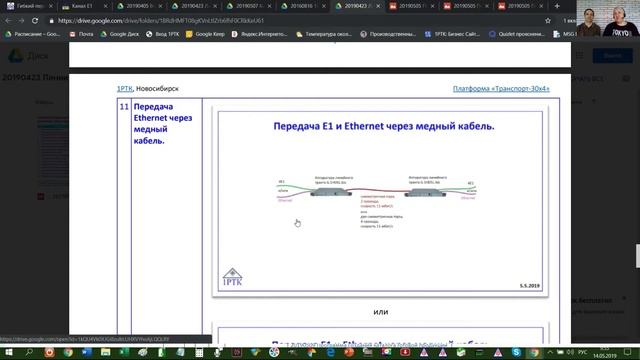The height and width of the screenshot is (360, 640).
Task: Close the 'Канал E1' tab
Action: coord(105,6)
